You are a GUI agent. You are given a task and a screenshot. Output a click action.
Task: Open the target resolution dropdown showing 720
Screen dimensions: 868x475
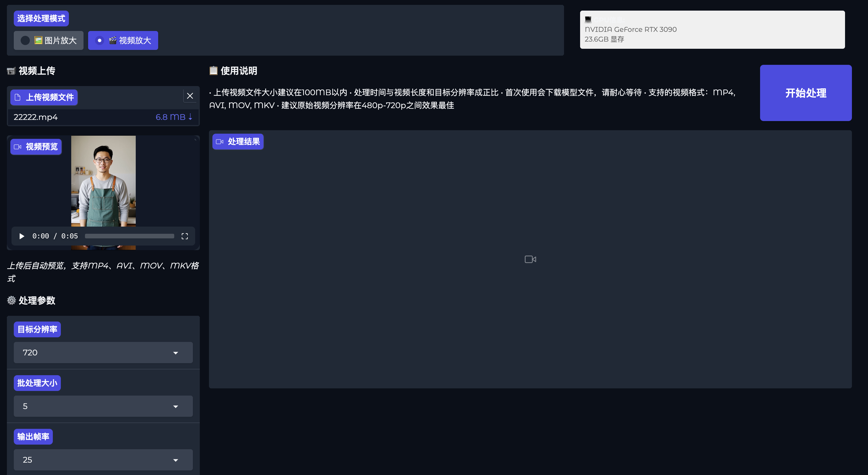click(x=103, y=353)
